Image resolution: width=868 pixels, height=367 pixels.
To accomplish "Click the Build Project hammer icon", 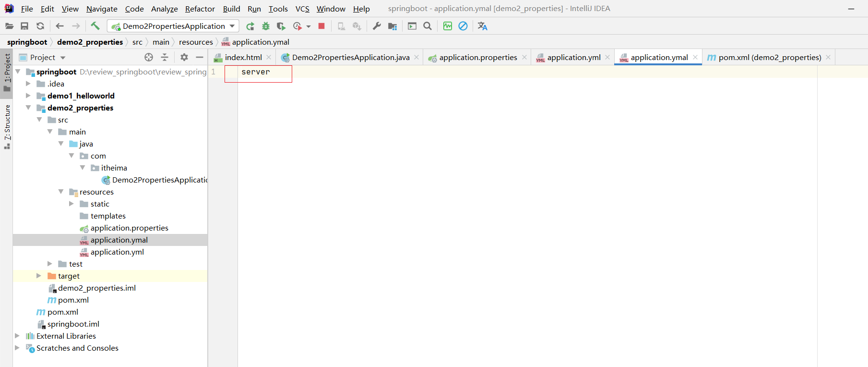I will [x=95, y=26].
